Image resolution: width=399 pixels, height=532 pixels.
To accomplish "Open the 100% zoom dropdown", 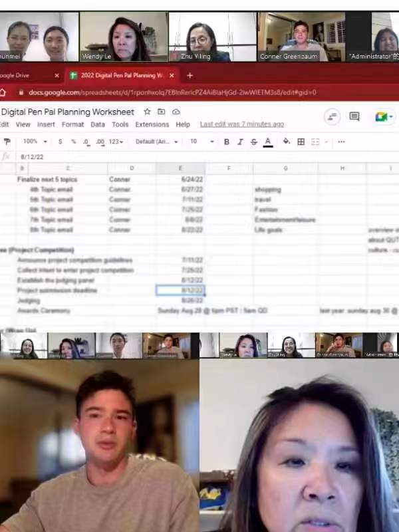I will click(35, 142).
